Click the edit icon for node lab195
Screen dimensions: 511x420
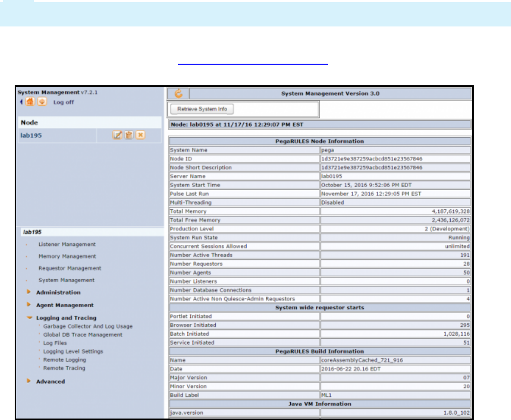(117, 135)
